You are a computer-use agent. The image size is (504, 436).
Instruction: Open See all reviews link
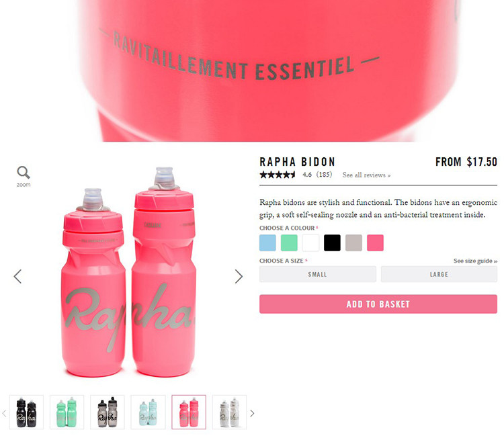tap(366, 175)
